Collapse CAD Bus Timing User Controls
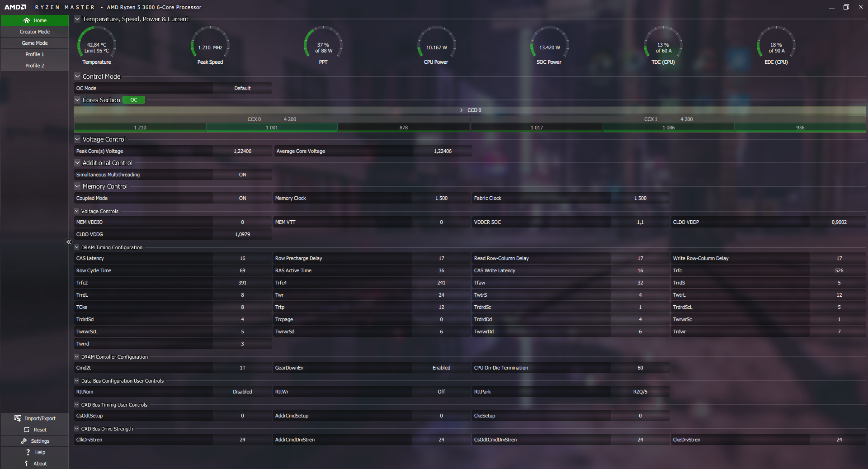The image size is (868, 469). coord(77,405)
